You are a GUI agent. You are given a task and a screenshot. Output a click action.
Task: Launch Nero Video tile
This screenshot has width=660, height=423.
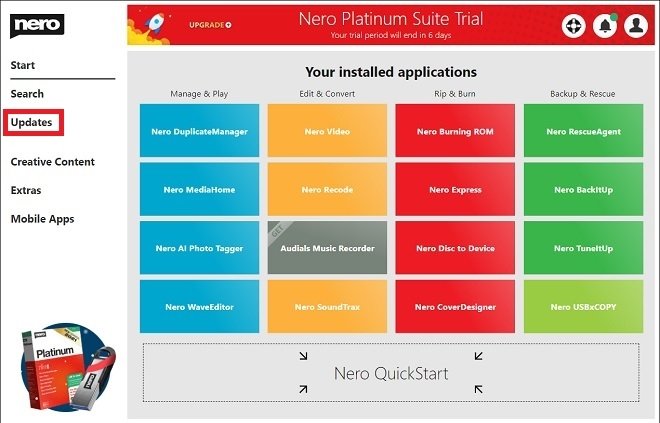click(327, 130)
